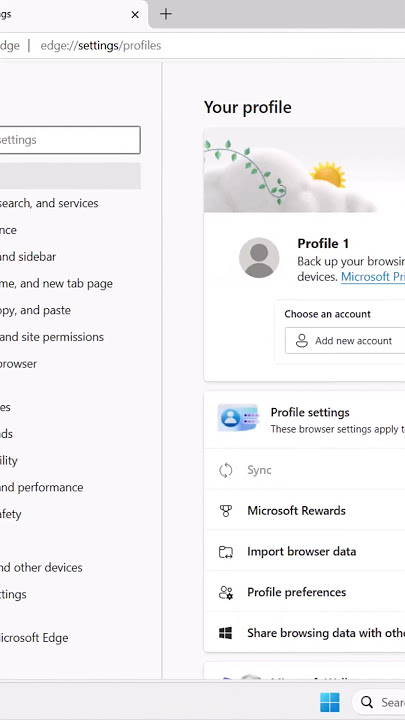The height and width of the screenshot is (720, 405).
Task: Click the taskbar Search box
Action: click(x=379, y=703)
